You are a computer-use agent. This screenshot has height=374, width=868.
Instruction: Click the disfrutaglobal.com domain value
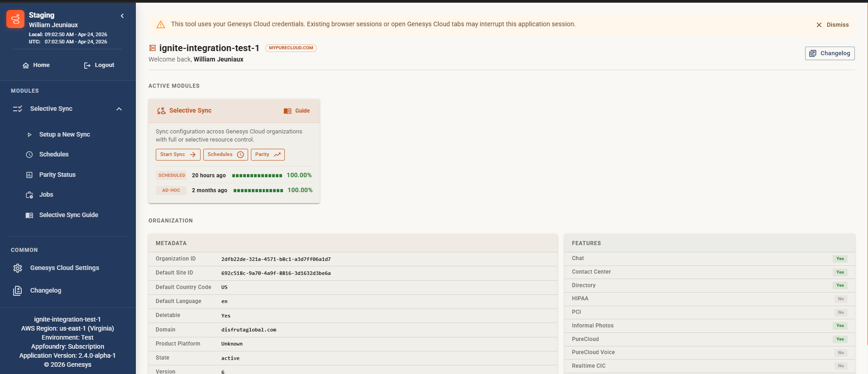point(249,330)
